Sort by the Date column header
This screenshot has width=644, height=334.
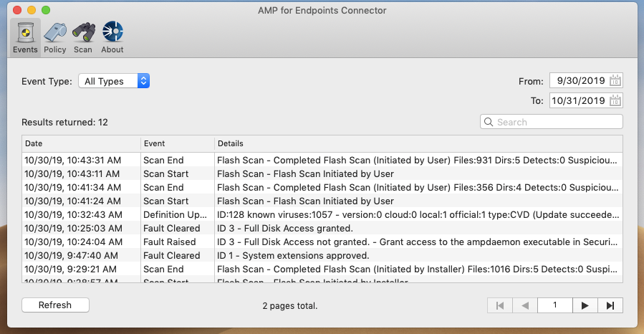[82, 143]
